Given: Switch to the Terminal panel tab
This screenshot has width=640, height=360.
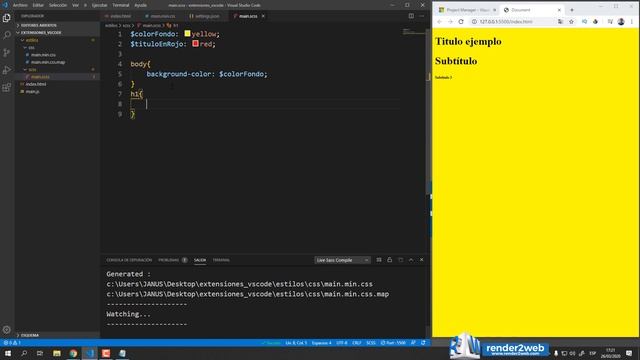Looking at the screenshot, I should (x=221, y=260).
